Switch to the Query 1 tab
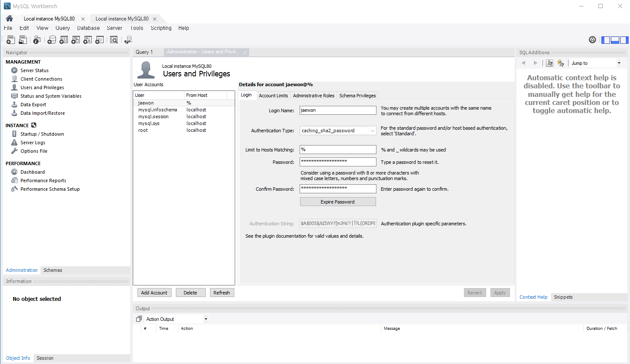Viewport: 630px width, 364px height. pyautogui.click(x=144, y=52)
